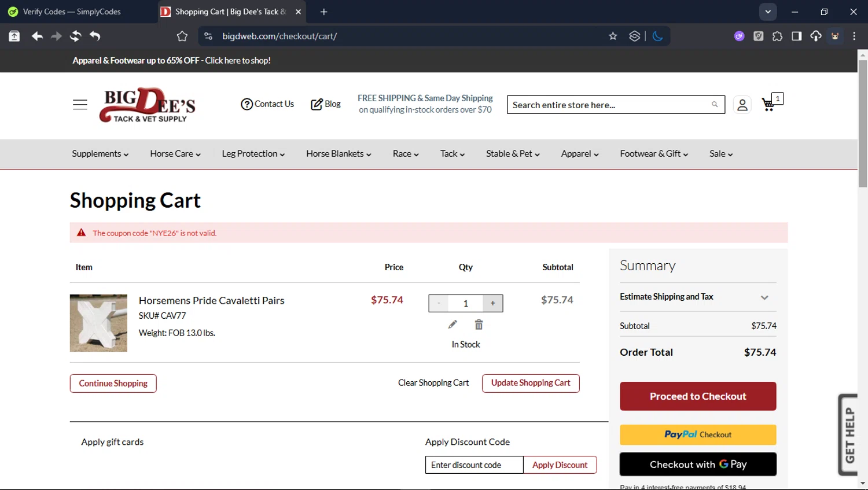The width and height of the screenshot is (868, 490).
Task: Open the Cavaletti Pairs product thumbnail
Action: point(98,323)
